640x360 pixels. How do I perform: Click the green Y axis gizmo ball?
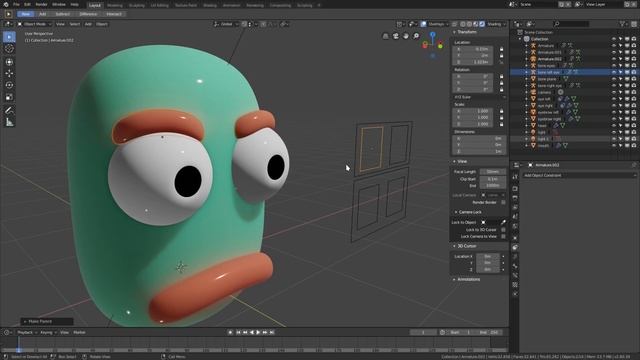coord(440,46)
